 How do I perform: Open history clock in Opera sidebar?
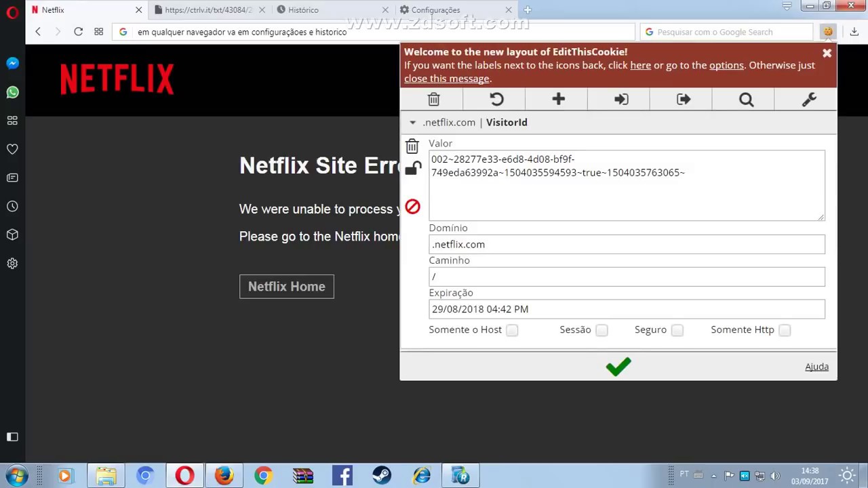12,206
